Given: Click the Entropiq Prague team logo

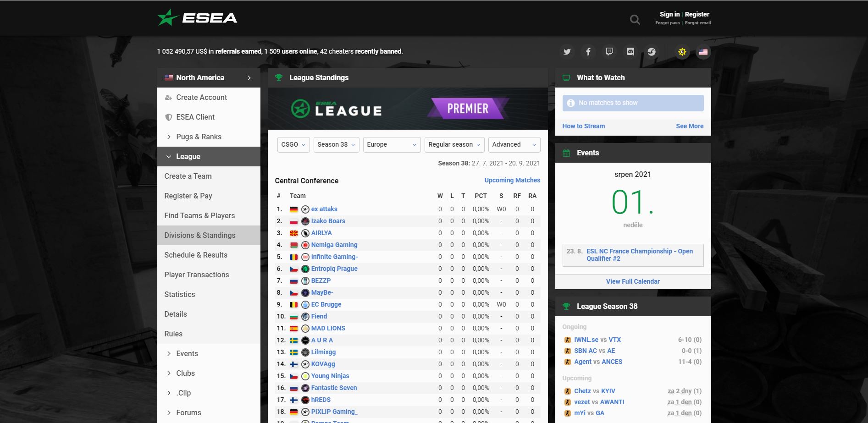Looking at the screenshot, I should pos(305,269).
